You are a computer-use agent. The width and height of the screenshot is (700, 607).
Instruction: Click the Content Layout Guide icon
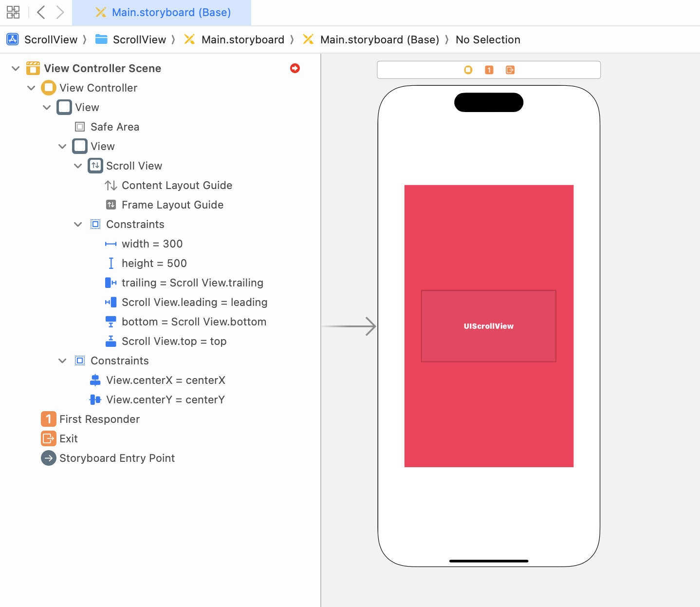111,185
